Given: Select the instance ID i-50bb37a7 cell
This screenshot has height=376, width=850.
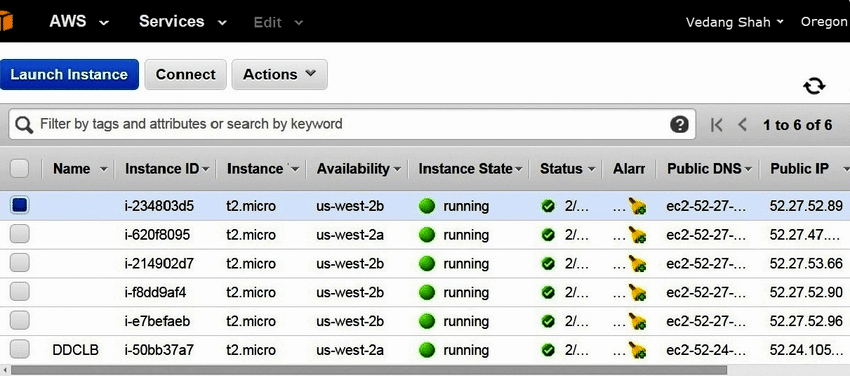Looking at the screenshot, I should pos(159,350).
